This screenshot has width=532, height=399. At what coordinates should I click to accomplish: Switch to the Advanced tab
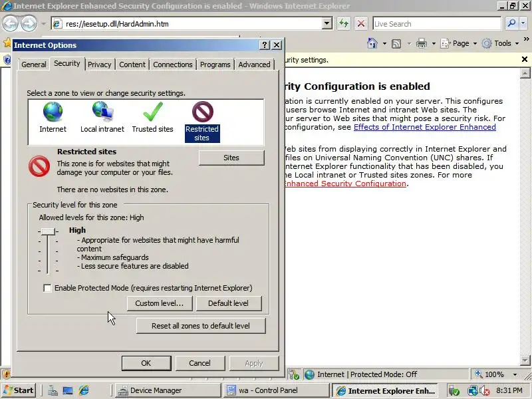tap(254, 65)
